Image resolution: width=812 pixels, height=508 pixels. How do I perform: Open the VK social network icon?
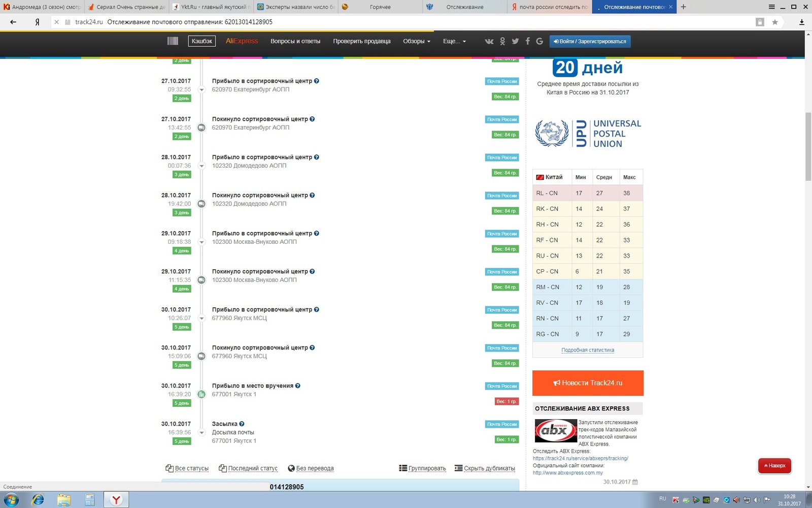point(489,41)
